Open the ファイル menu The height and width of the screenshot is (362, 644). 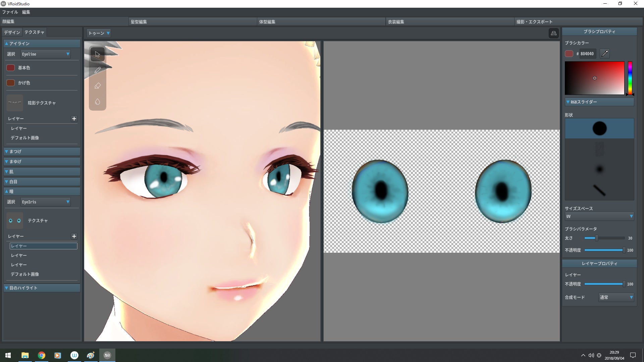click(x=10, y=12)
